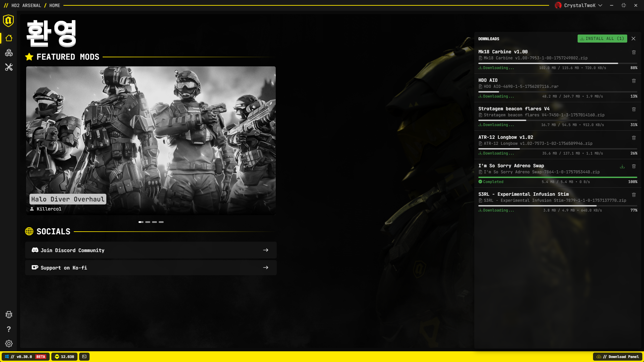Select the second carousel slide indicator

148,222
